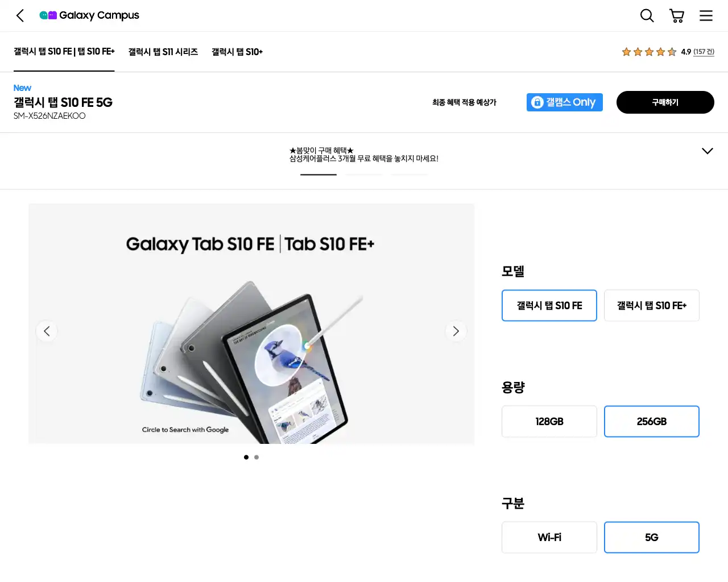This screenshot has width=728, height=582.
Task: Select the Wi-Fi connectivity option
Action: (x=549, y=537)
